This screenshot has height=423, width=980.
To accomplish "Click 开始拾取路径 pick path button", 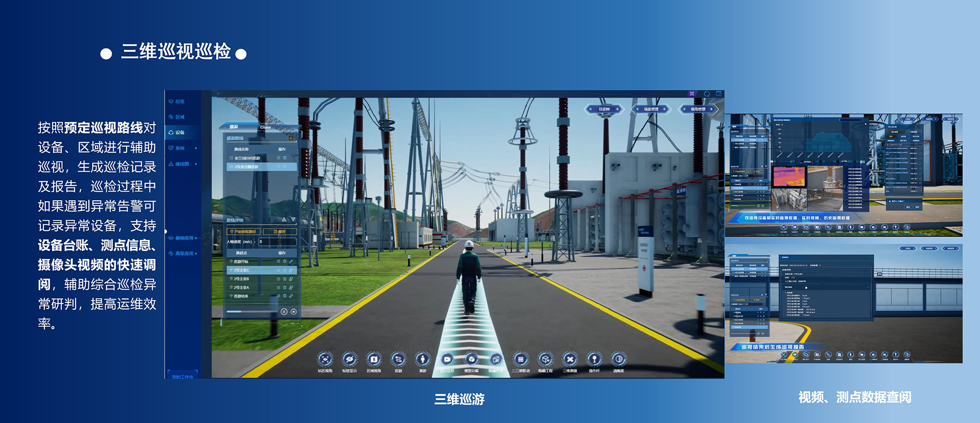I will (243, 231).
